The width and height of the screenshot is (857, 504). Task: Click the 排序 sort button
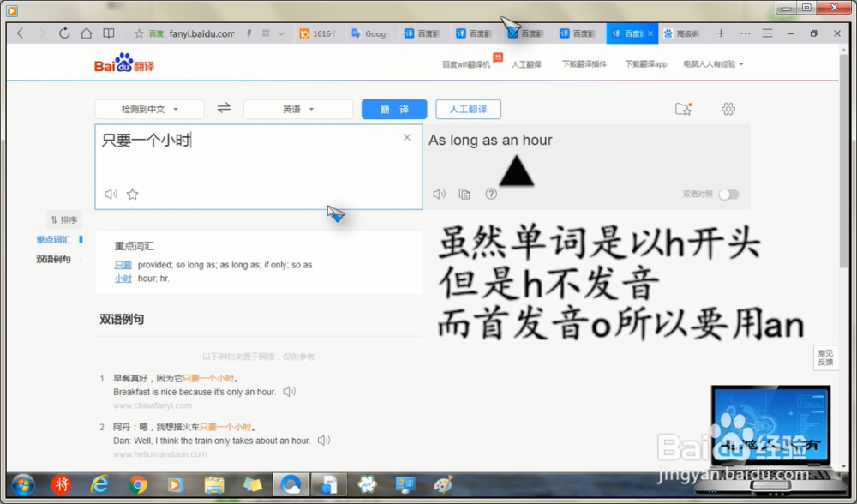coord(64,219)
